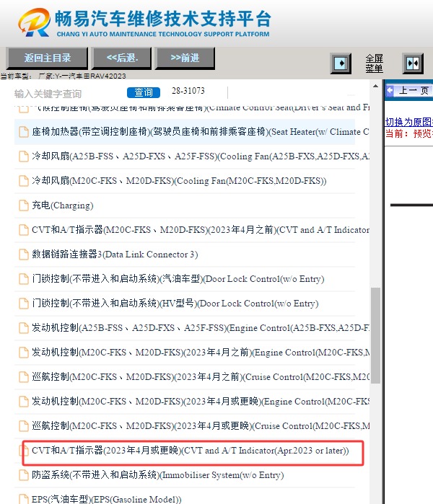Go back with the <<后退 button
This screenshot has height=504, width=433.
(122, 58)
